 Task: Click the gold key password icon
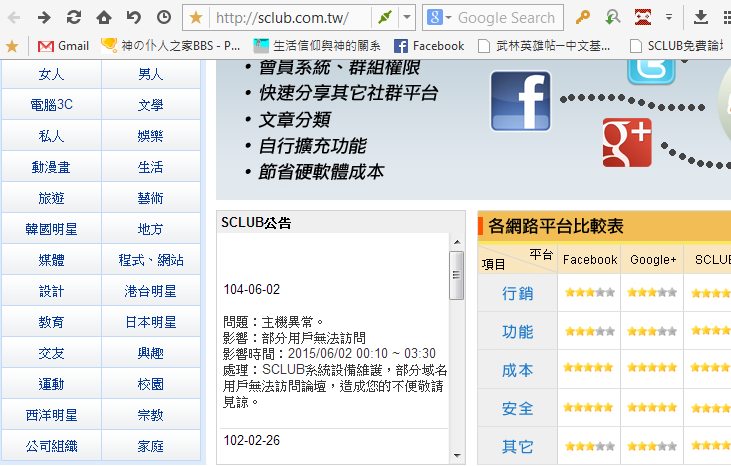coord(582,17)
